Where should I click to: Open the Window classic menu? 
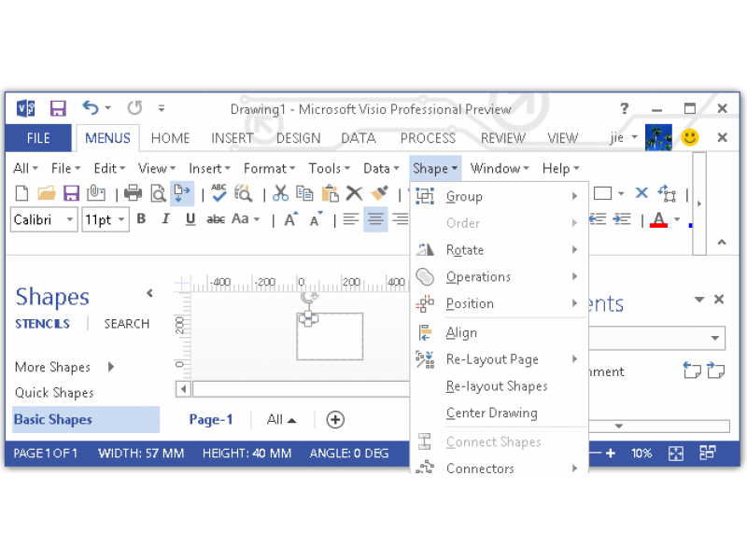click(500, 168)
